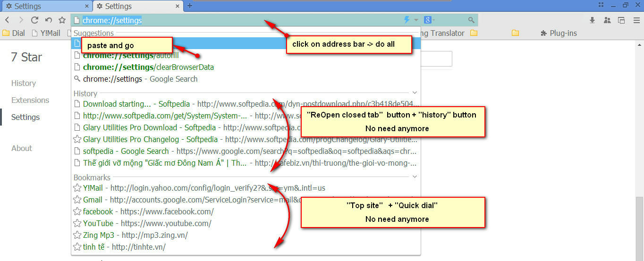Select chrome://settings/clearBrowserData suggestion
Screen dimensions: 644x261
(148, 67)
